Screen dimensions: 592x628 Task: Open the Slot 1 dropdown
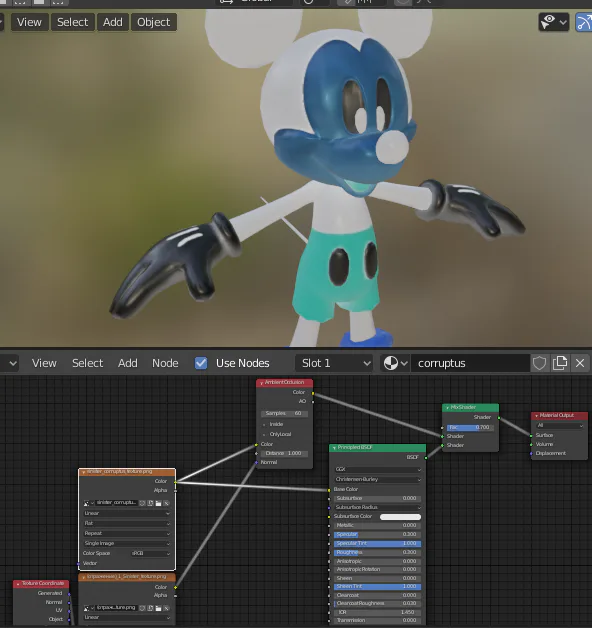pyautogui.click(x=334, y=363)
